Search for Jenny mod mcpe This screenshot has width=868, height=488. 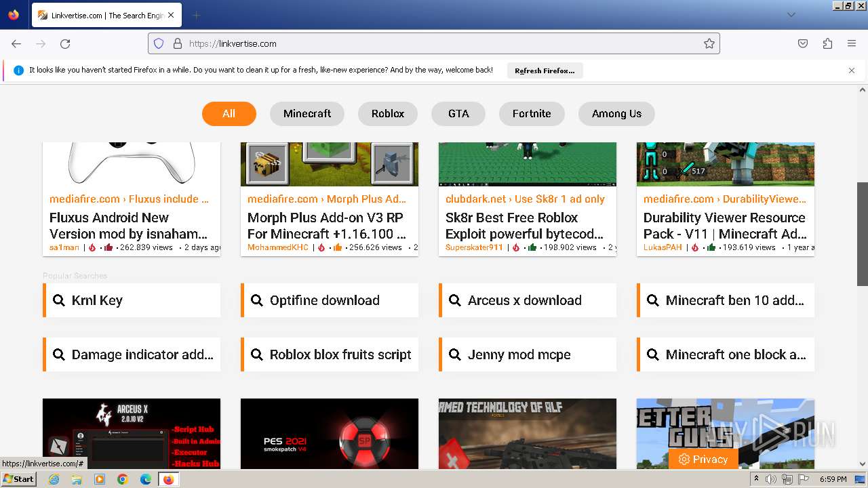pyautogui.click(x=528, y=354)
